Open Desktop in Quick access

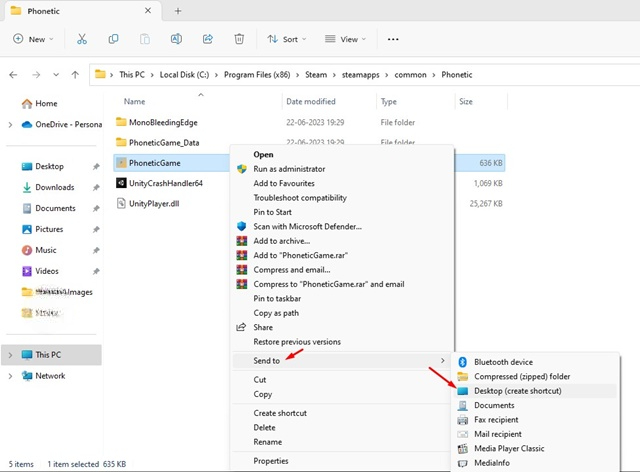[42, 167]
